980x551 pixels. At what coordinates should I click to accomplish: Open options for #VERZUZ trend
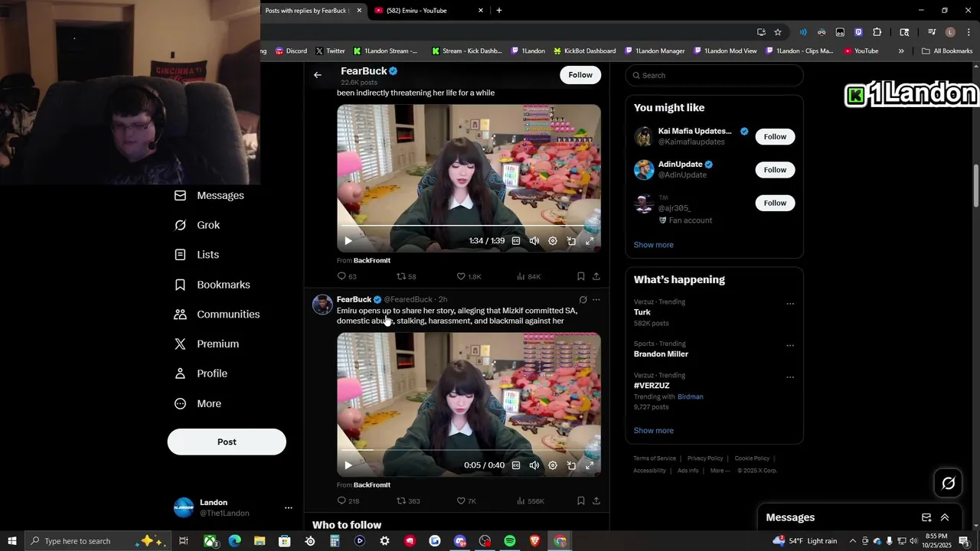coord(790,377)
